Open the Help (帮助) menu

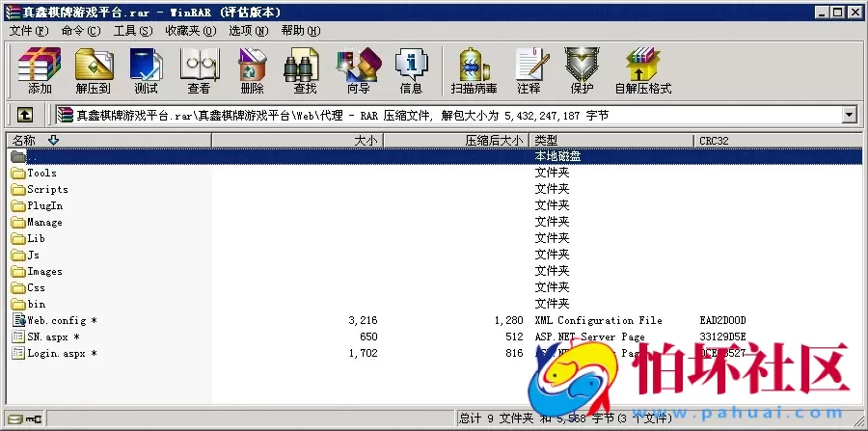pos(301,31)
